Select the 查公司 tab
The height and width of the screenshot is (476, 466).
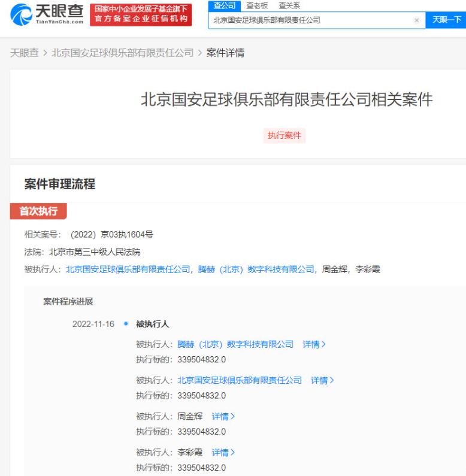click(x=225, y=6)
